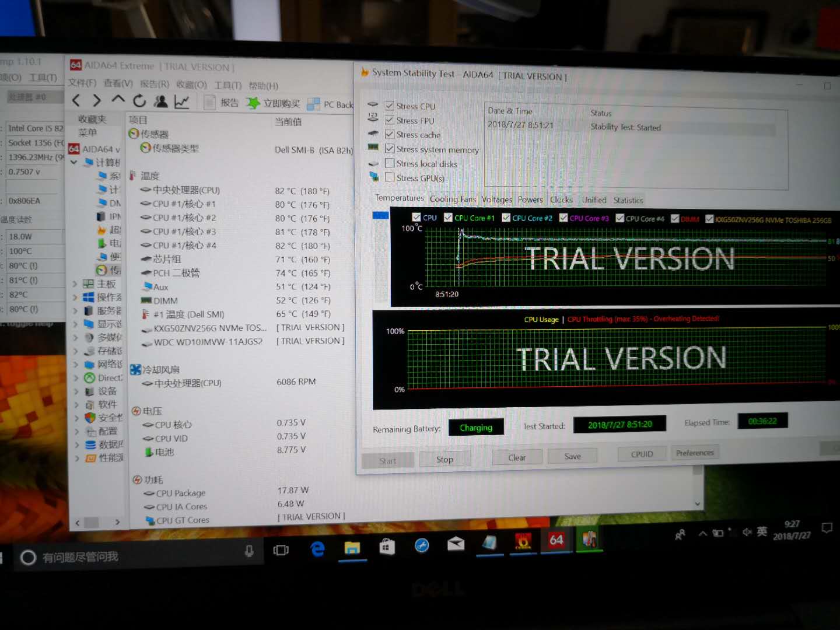This screenshot has height=630, width=840.
Task: Open stability test Preferences
Action: pos(695,453)
